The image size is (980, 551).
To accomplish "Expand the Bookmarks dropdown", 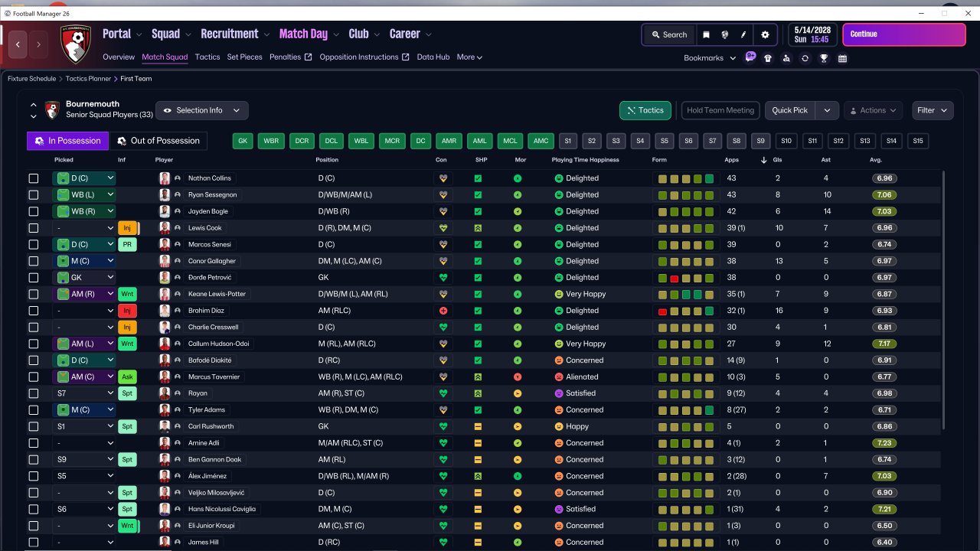I will [x=710, y=58].
